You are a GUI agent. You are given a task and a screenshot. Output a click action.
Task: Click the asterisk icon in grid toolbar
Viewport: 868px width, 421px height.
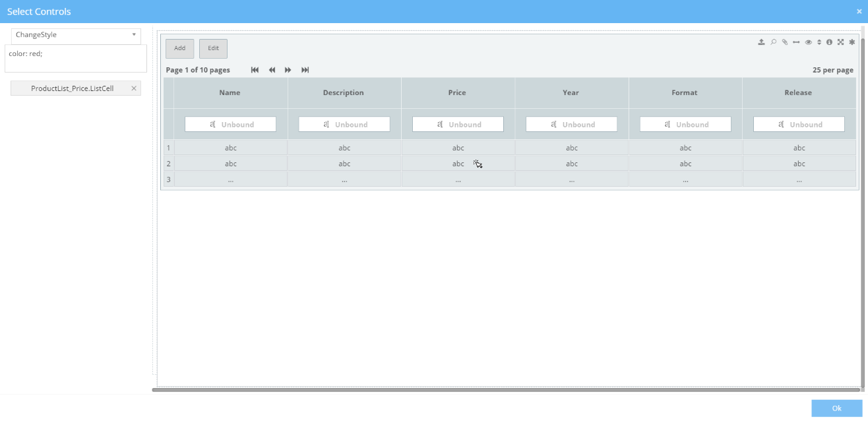click(x=852, y=42)
